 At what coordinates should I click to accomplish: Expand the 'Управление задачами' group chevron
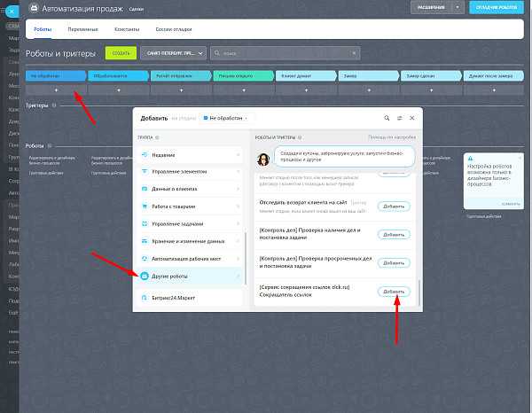click(x=238, y=224)
